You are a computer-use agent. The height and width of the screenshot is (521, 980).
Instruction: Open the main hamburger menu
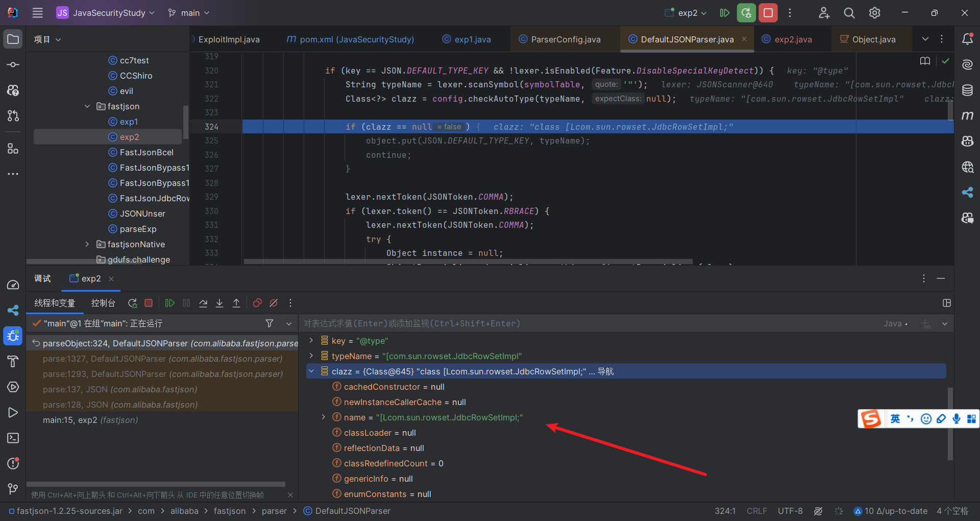38,13
